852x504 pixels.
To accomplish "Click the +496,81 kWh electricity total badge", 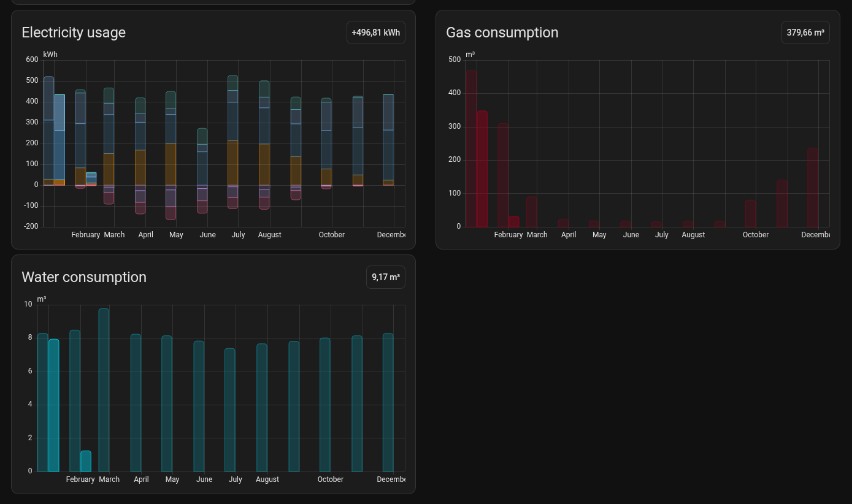I will tap(375, 32).
